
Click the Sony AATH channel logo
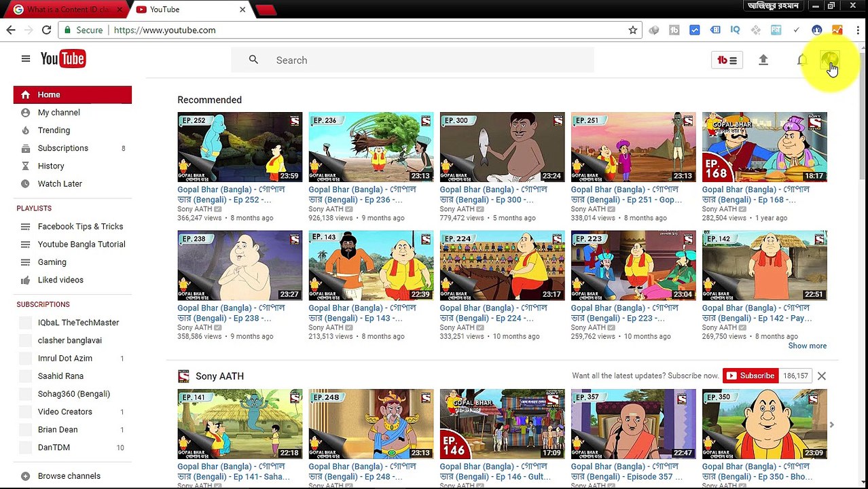click(x=183, y=376)
